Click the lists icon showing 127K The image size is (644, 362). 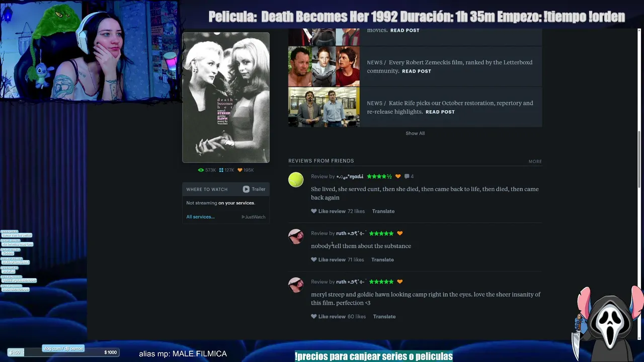221,170
